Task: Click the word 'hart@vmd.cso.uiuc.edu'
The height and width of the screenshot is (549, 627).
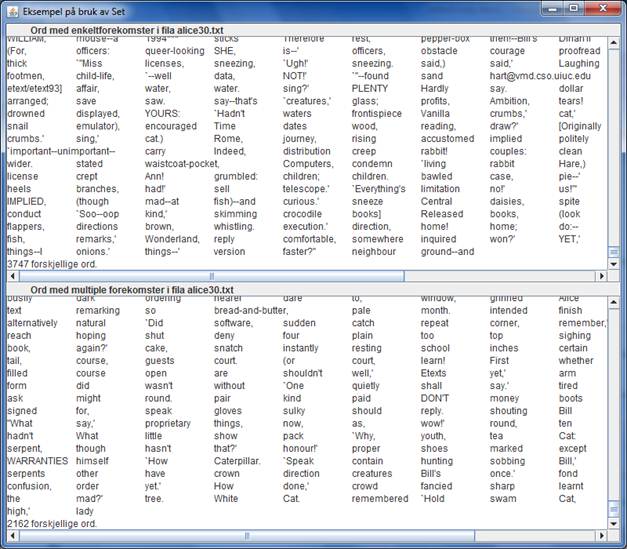Action: point(540,76)
